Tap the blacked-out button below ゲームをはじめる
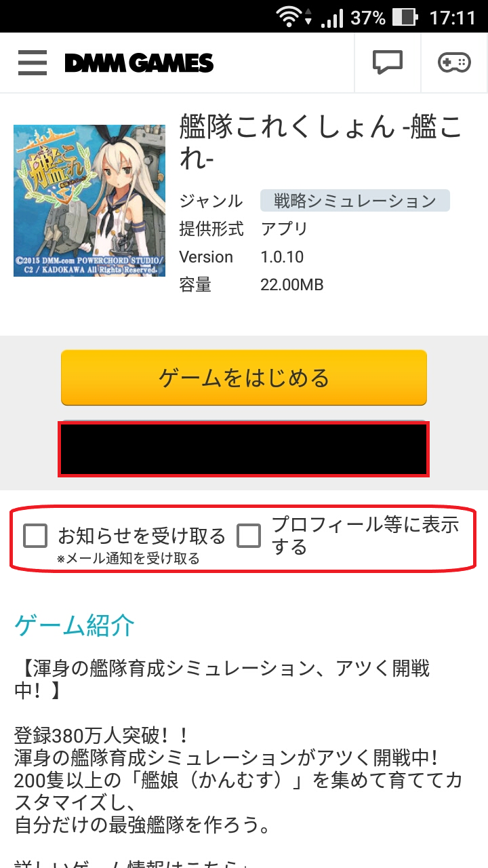The image size is (488, 868). tap(243, 449)
